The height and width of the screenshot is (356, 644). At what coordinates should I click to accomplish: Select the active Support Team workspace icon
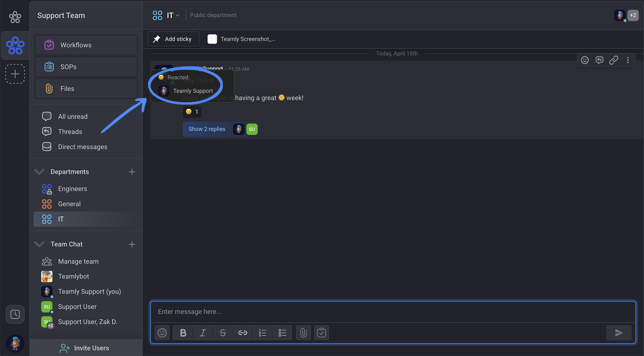point(15,46)
